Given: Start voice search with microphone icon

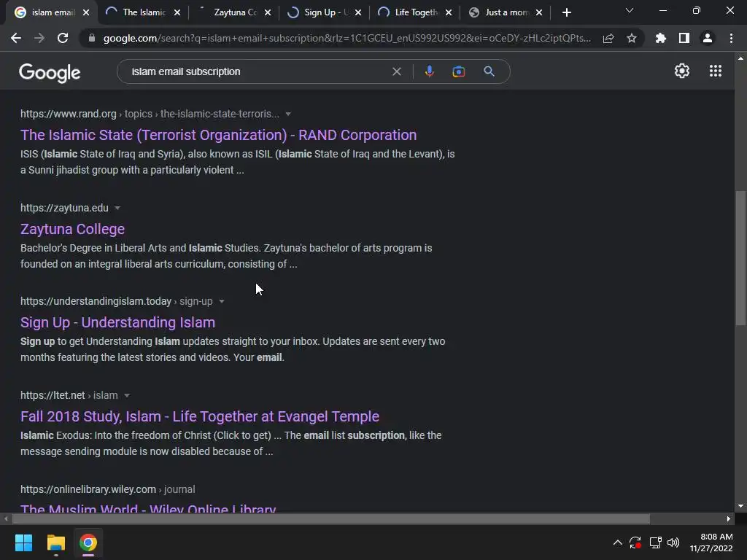Looking at the screenshot, I should coord(429,71).
